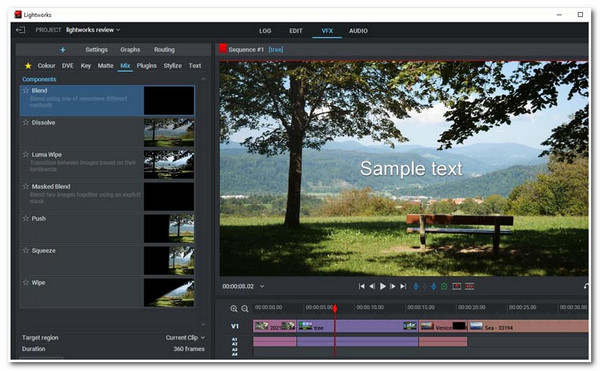Image resolution: width=600 pixels, height=371 pixels.
Task: Open the yellow star favourites category
Action: coord(28,66)
